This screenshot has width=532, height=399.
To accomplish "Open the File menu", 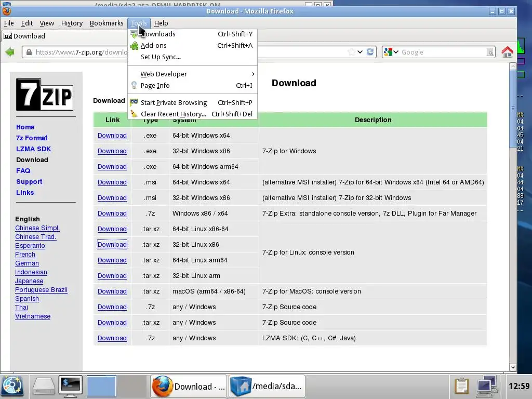I will tap(9, 23).
